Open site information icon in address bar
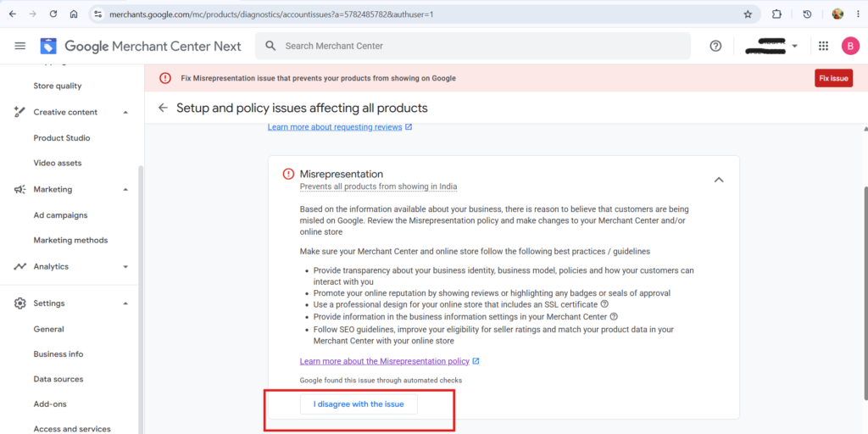This screenshot has width=868, height=434. 98,14
